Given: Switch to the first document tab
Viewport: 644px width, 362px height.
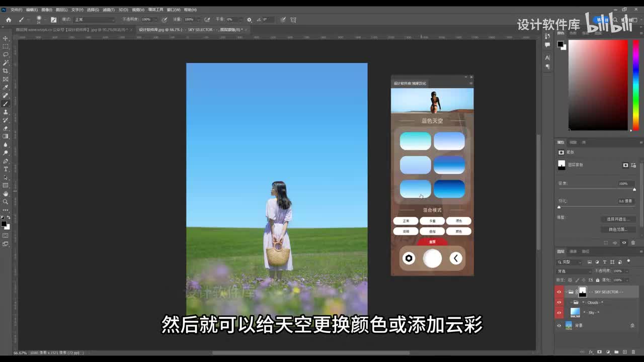Looking at the screenshot, I should click(70, 30).
